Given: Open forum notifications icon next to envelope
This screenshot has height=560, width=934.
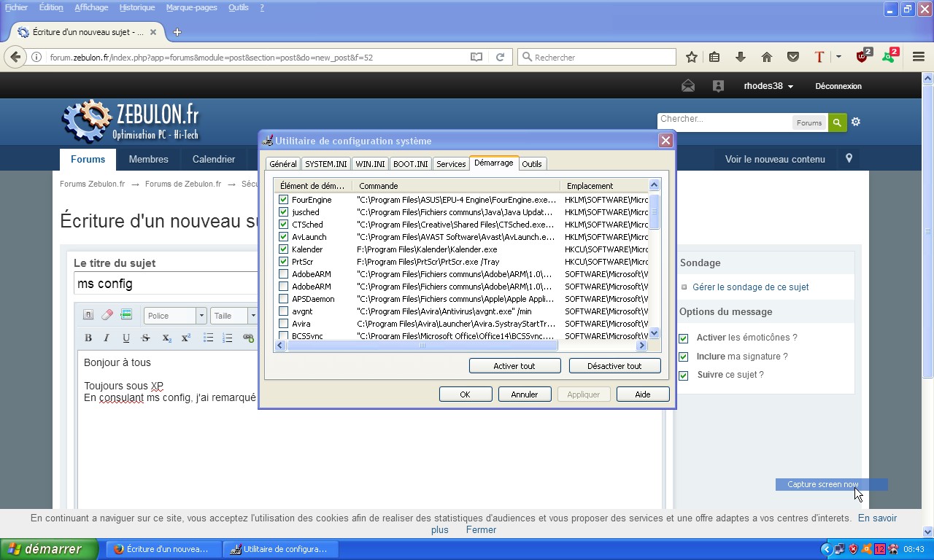Looking at the screenshot, I should (x=718, y=86).
